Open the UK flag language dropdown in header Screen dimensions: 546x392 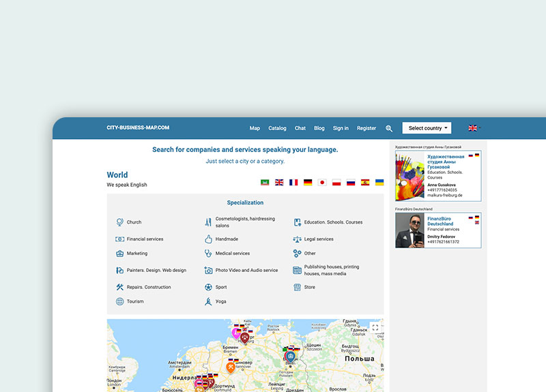pos(474,128)
